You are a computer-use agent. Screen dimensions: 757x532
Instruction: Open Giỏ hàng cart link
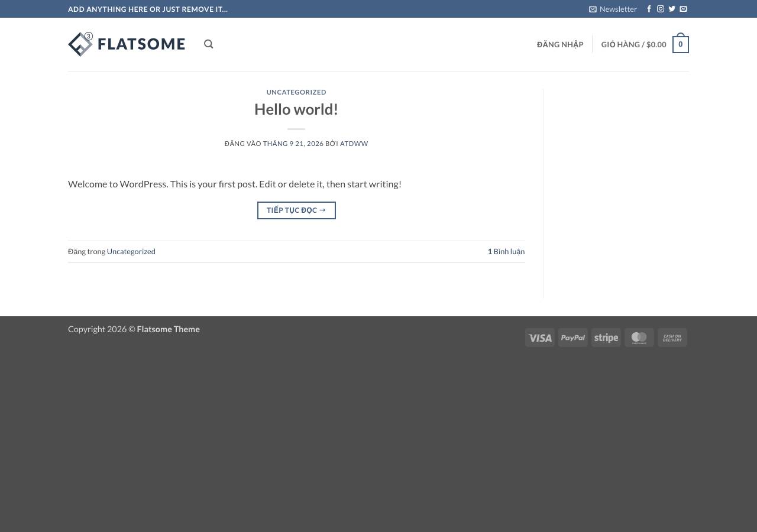pyautogui.click(x=633, y=44)
